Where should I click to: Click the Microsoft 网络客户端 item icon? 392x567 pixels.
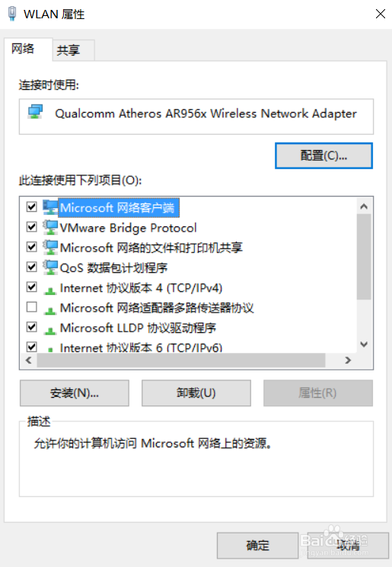[x=50, y=207]
